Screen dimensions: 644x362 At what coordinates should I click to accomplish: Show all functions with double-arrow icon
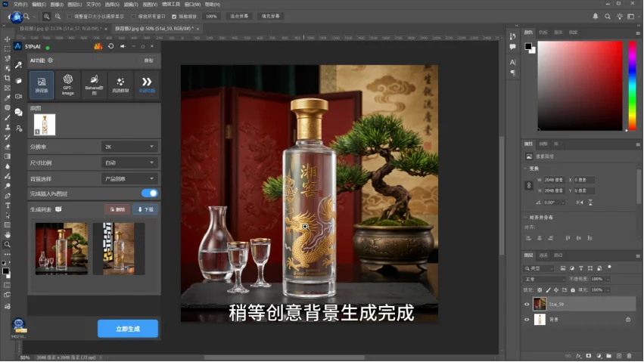point(147,85)
